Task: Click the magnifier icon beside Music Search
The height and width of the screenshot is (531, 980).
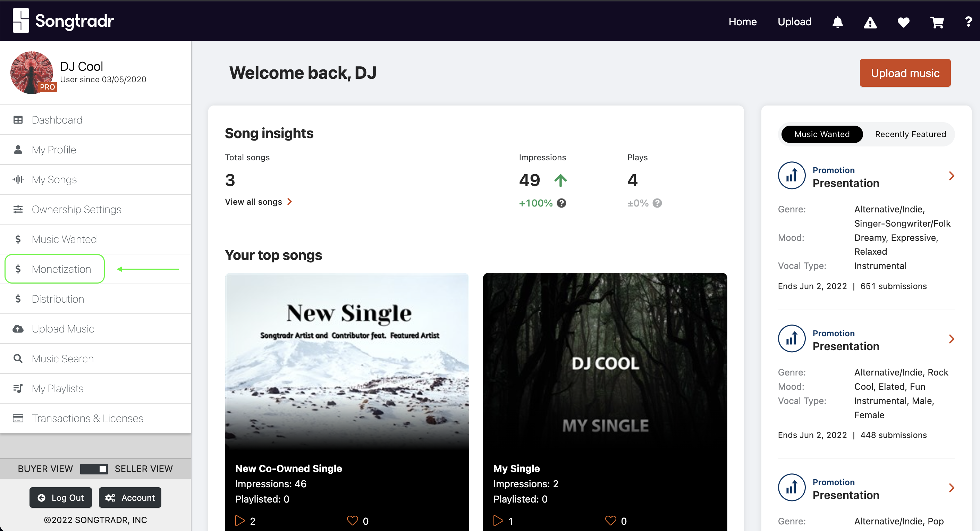Action: click(18, 358)
